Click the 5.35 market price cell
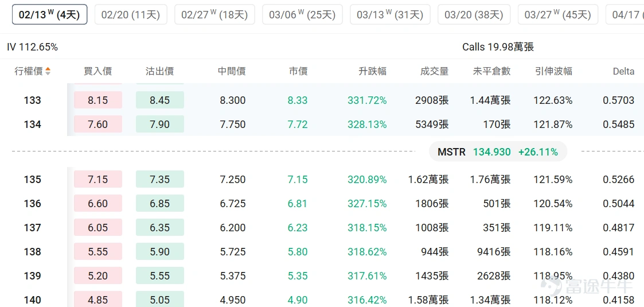 coord(298,276)
